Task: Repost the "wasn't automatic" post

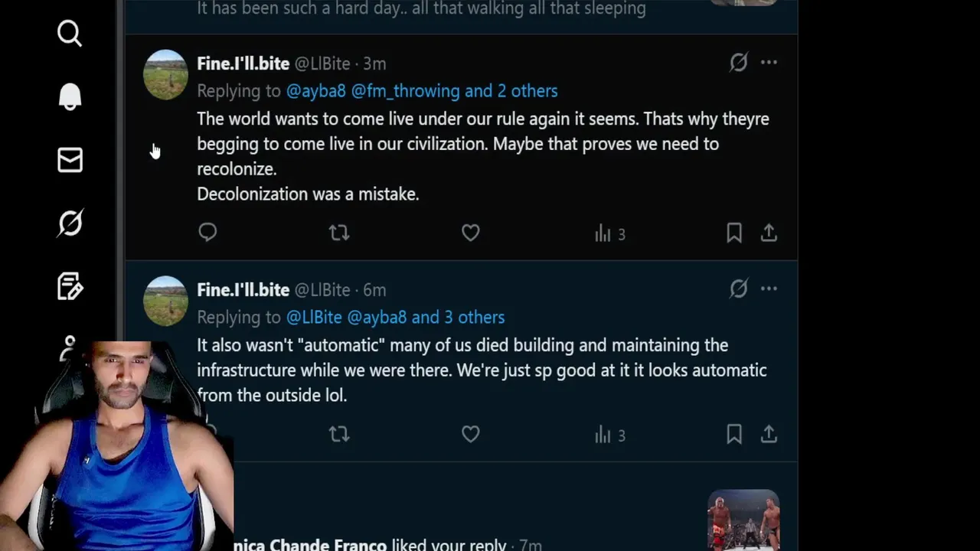Action: 338,435
